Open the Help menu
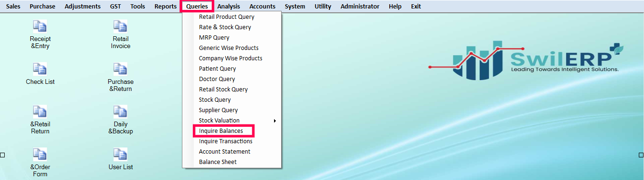Image resolution: width=644 pixels, height=180 pixels. coord(395,7)
